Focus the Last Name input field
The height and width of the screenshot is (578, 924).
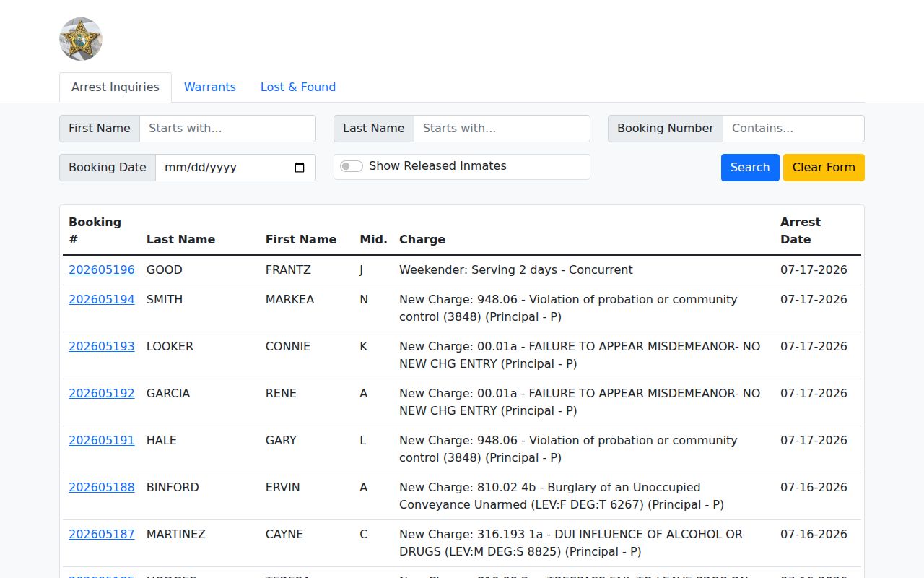[x=502, y=129]
